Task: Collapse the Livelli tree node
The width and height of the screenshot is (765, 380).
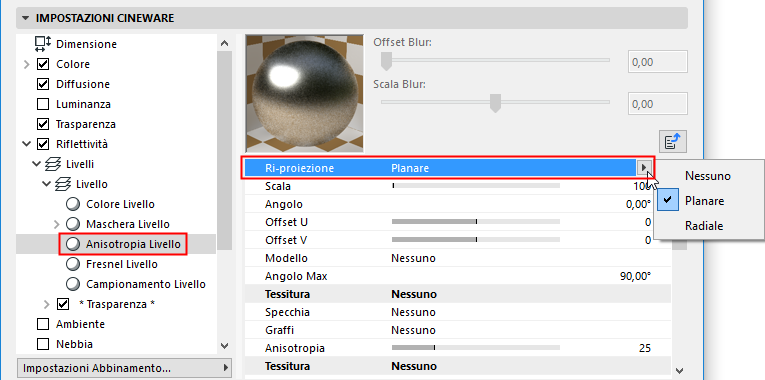Action: click(36, 164)
